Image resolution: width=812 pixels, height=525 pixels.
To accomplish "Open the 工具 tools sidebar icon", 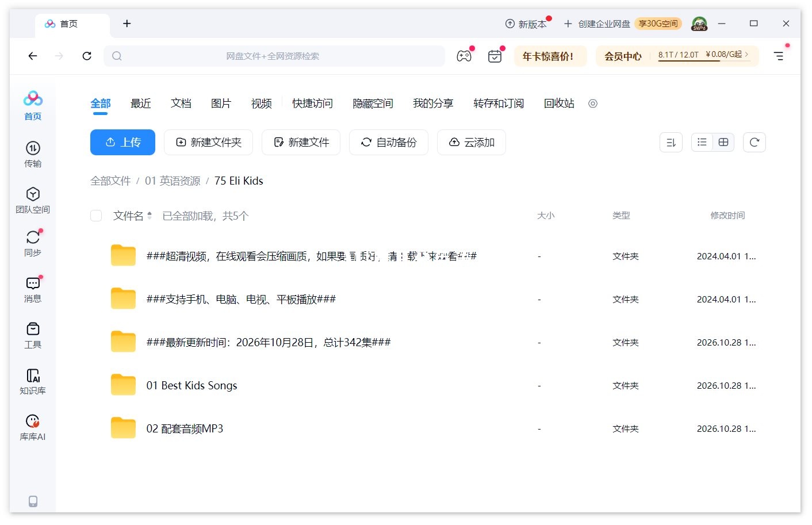I will pos(33,335).
